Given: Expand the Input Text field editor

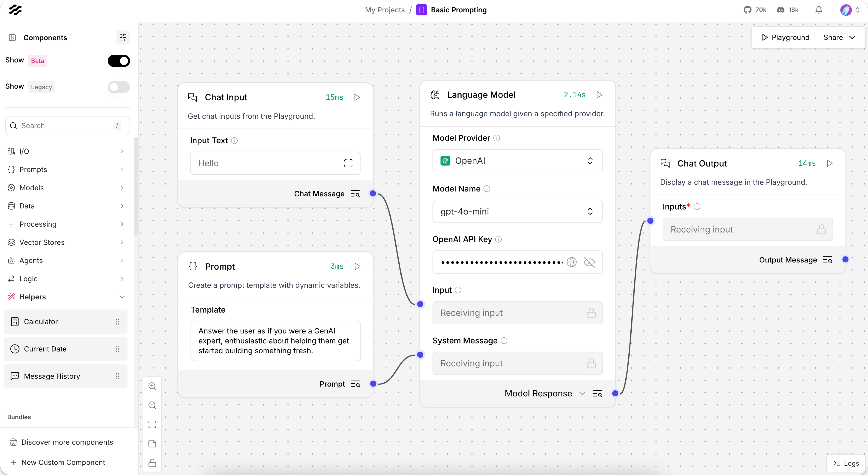Looking at the screenshot, I should (349, 163).
